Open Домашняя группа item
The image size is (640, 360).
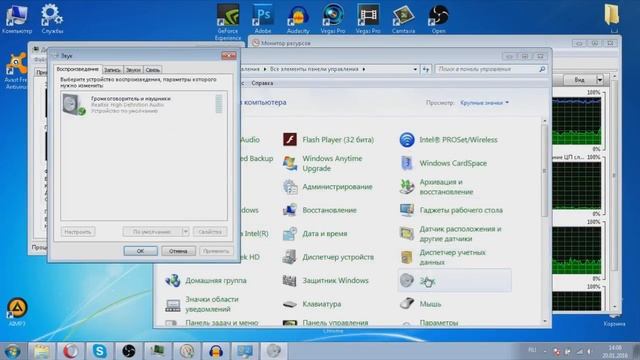tap(206, 280)
